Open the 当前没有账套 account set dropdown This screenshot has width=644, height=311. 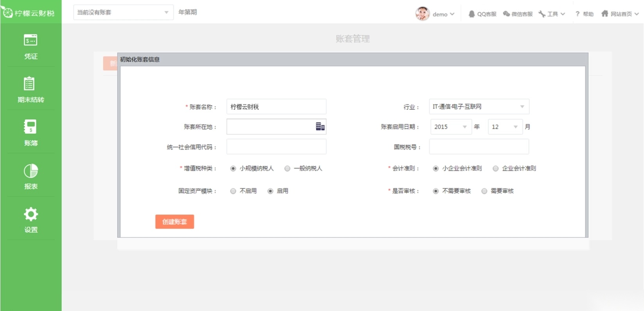[123, 13]
